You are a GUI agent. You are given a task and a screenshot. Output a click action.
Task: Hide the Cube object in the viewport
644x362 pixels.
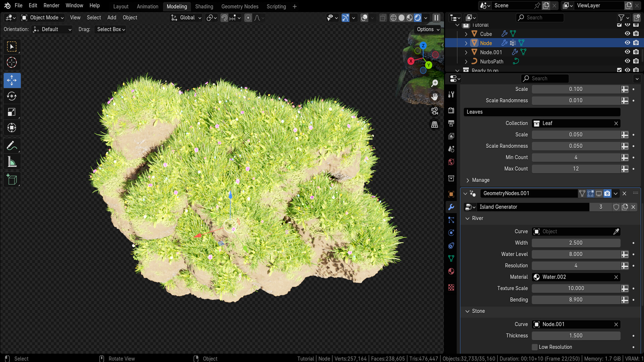point(627,34)
